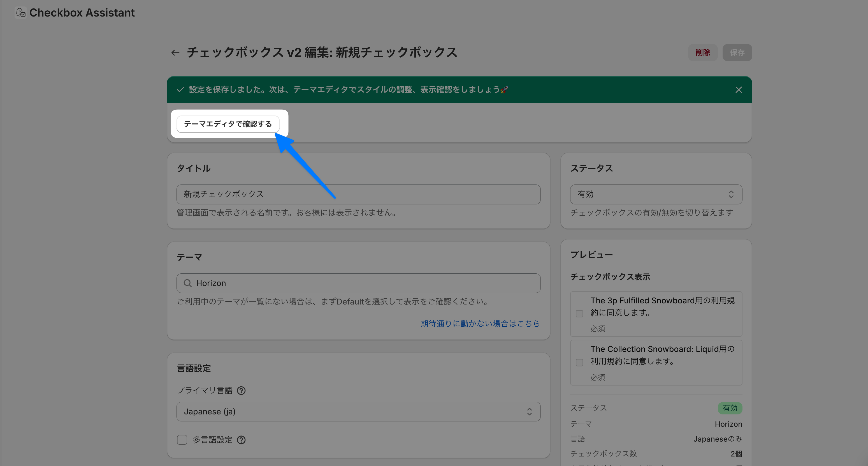
Task: Open help icon beside 多言語設定
Action: 241,440
